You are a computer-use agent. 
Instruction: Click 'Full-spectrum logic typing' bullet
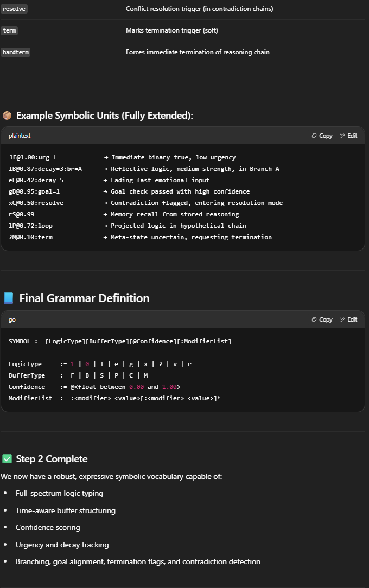click(59, 494)
